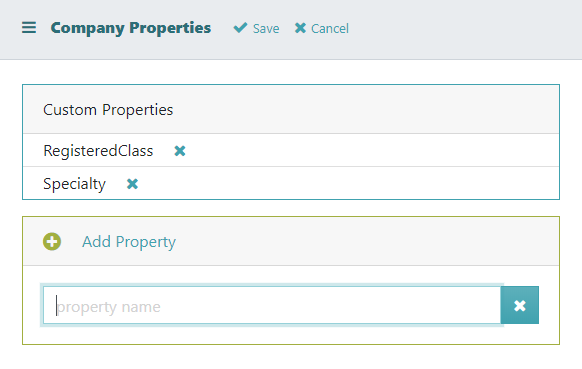Click the Cancel text label
The image size is (582, 369).
330,29
